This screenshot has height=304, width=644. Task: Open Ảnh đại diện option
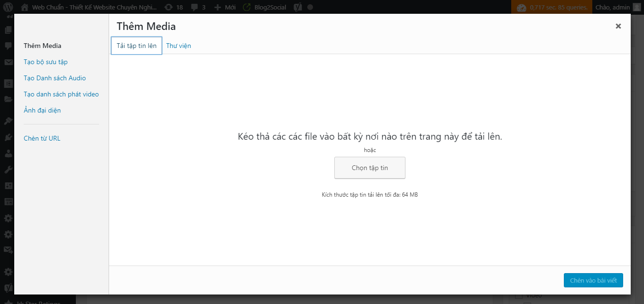pos(42,110)
